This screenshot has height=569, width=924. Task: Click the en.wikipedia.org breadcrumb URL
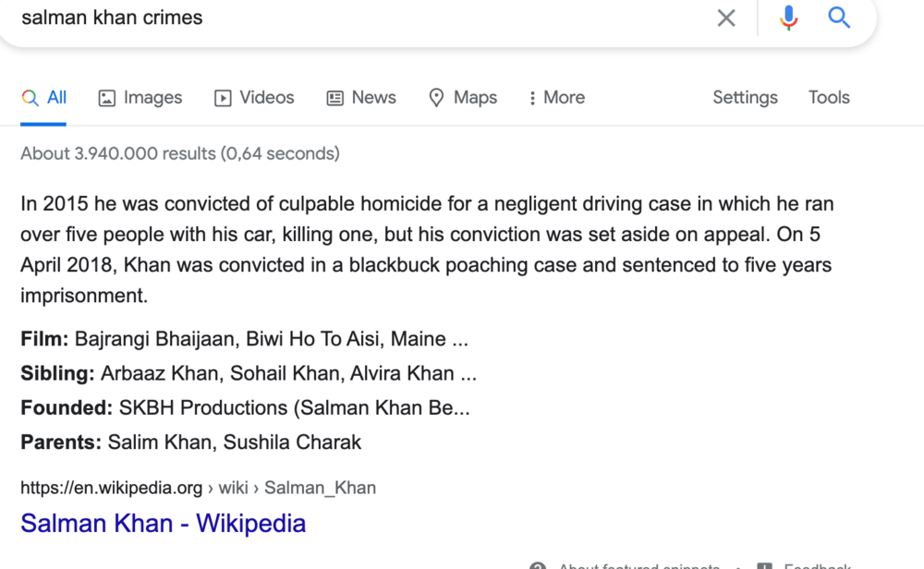(x=198, y=488)
